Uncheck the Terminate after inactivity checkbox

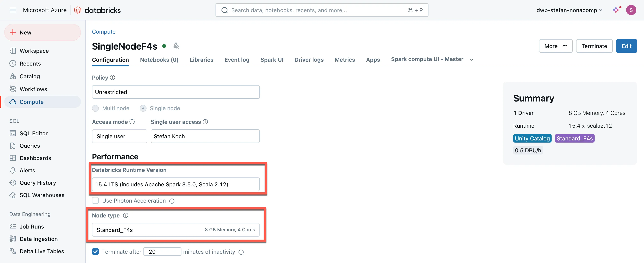tap(95, 252)
